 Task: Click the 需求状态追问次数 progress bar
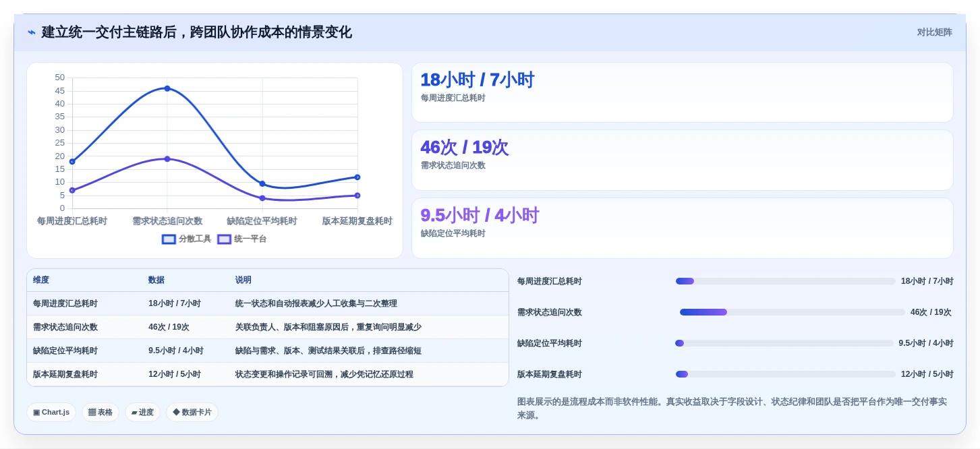(792, 312)
